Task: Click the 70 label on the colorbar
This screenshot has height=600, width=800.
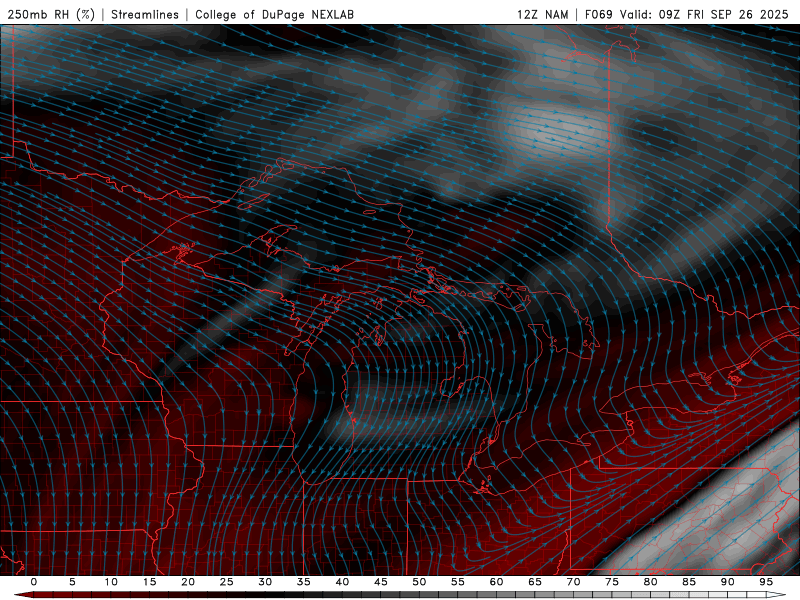Action: (573, 582)
